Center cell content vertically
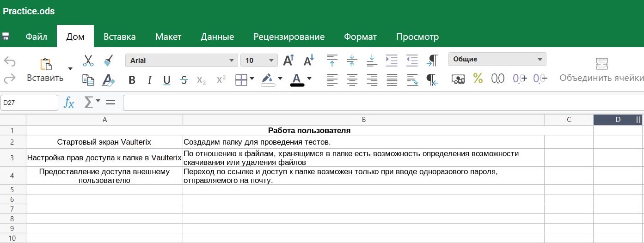The image size is (644, 243). point(352,60)
